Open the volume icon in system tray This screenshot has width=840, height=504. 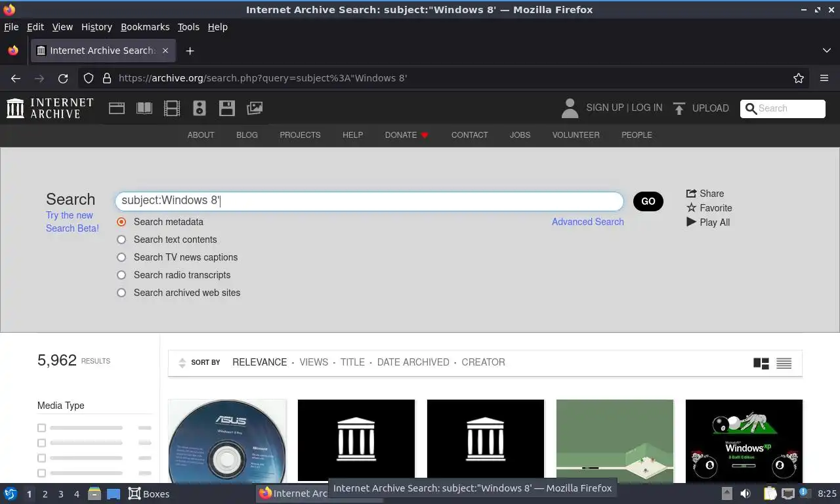745,493
